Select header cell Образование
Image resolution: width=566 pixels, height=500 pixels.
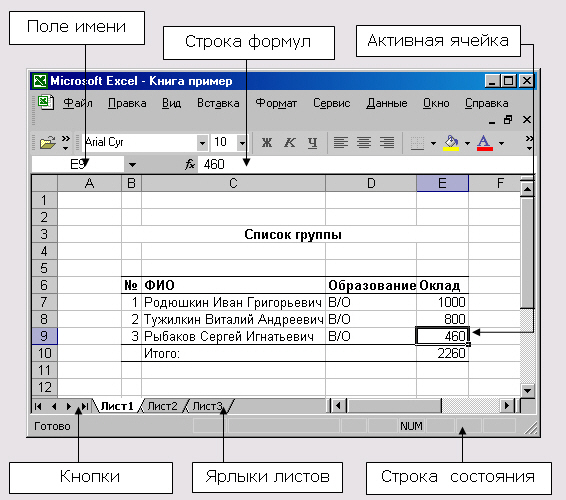371,285
